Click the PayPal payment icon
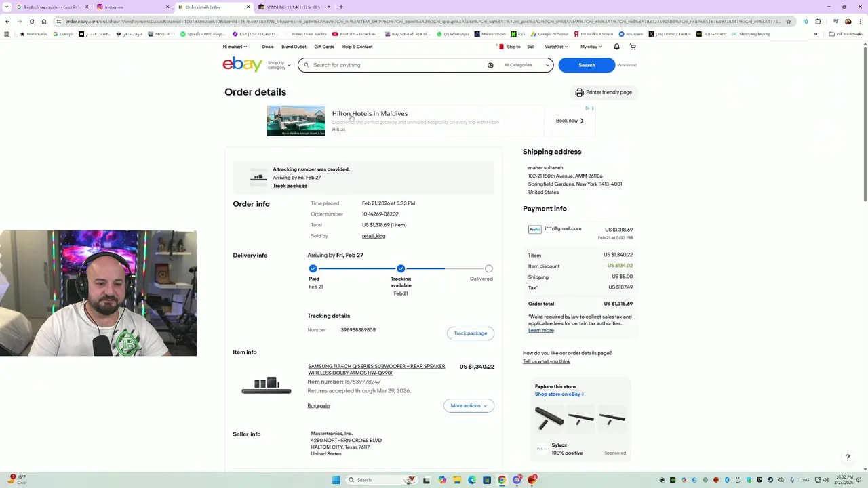Screen dimensions: 868x488 click(535, 230)
